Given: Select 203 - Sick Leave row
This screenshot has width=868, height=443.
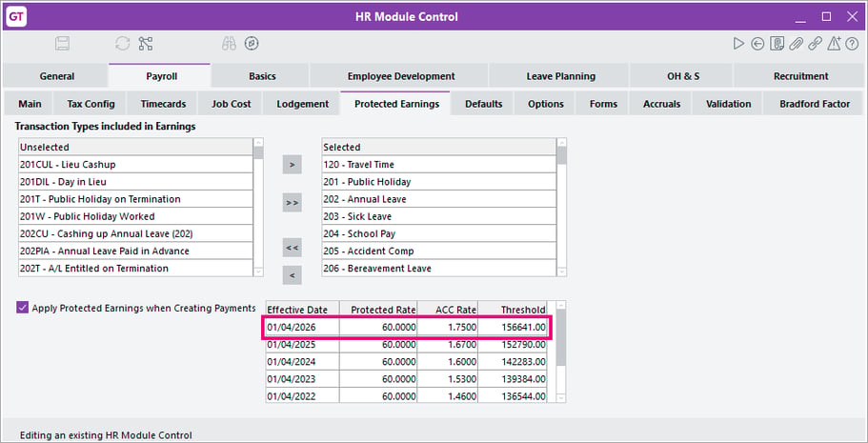Looking at the screenshot, I should coord(439,216).
